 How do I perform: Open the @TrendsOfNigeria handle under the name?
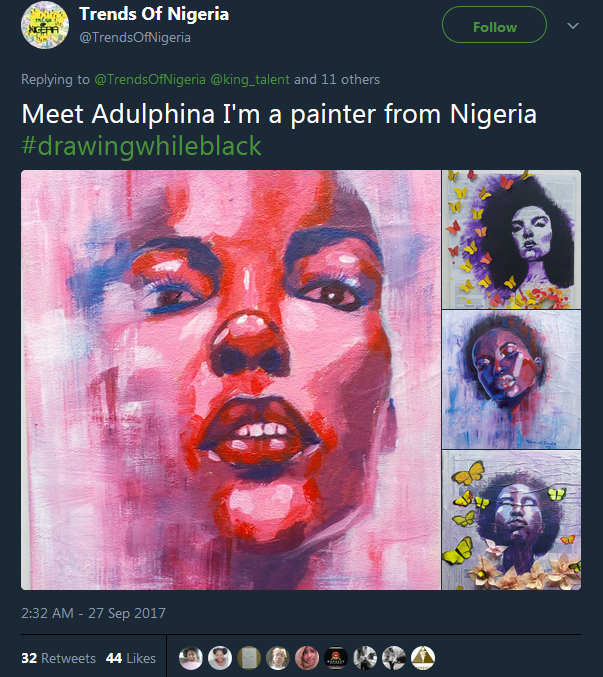135,37
